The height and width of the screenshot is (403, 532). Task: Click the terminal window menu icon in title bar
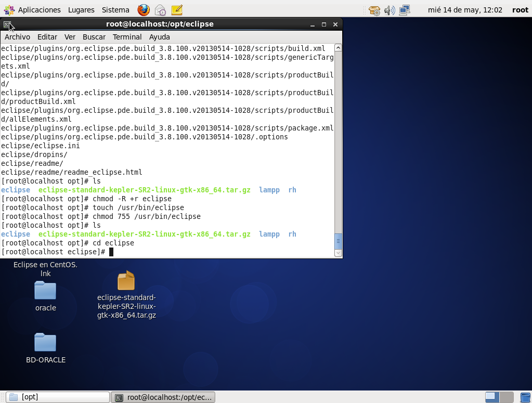click(7, 24)
